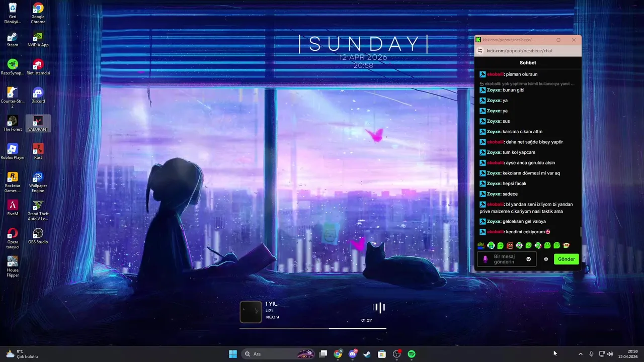Screen dimensions: 644x362
Task: Click the '1 YIL' song title in widget
Action: [271, 304]
